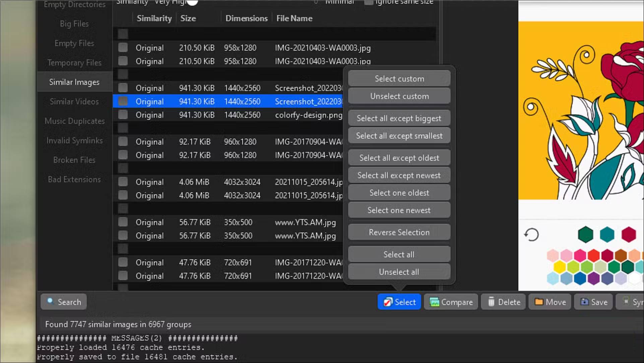
Task: Click the Select custom button
Action: click(x=399, y=79)
